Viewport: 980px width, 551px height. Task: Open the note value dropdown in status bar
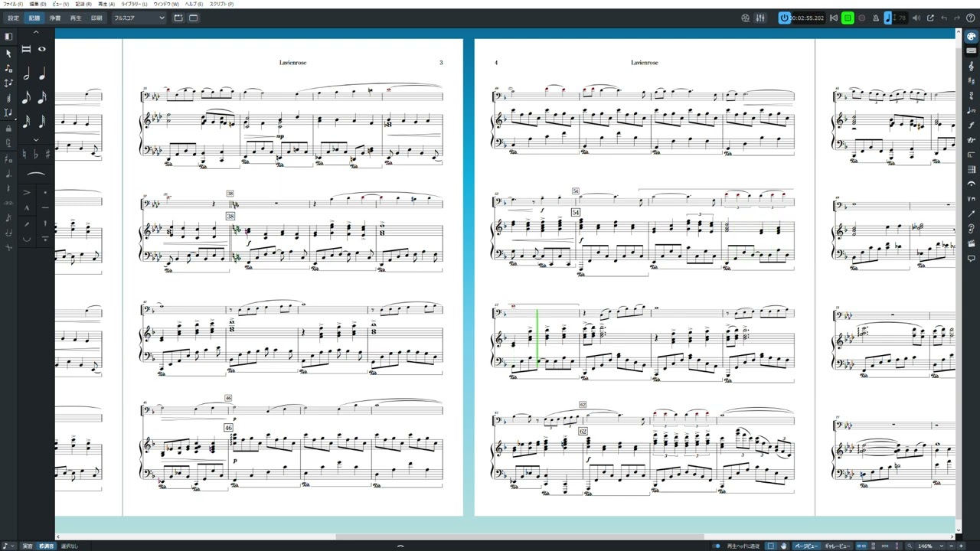[x=9, y=546]
